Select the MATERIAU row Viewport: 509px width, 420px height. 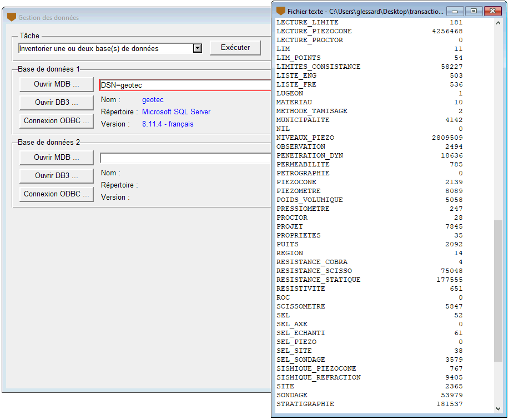click(370, 102)
